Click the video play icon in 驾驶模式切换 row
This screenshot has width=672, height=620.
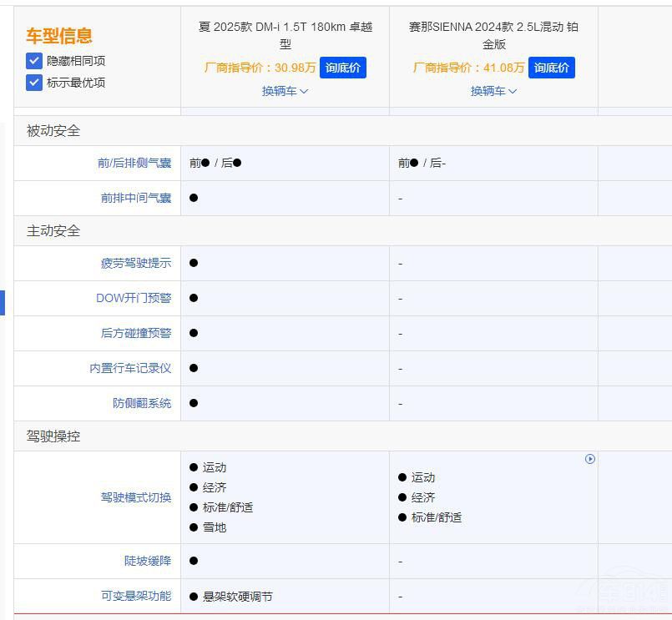[x=590, y=459]
